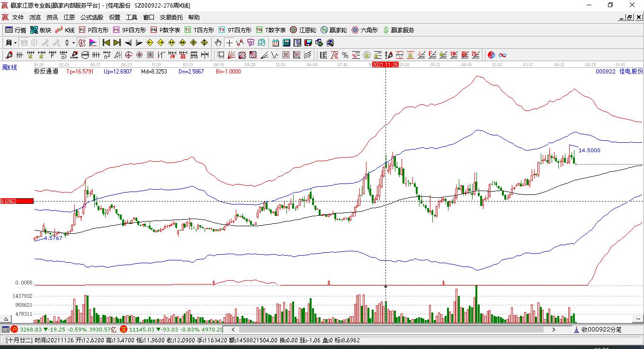Switch to K线 candlestick view

(x=65, y=30)
